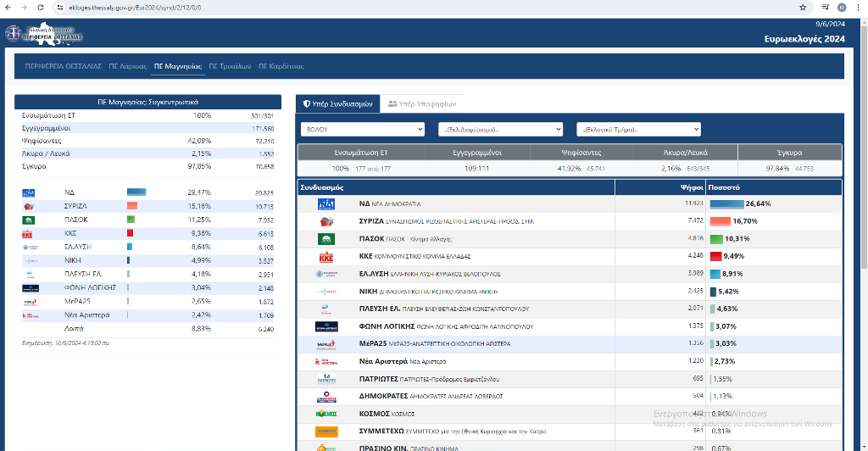Open the Εκλογικό Τμήμα dropdown
The image size is (868, 451).
pyautogui.click(x=638, y=130)
